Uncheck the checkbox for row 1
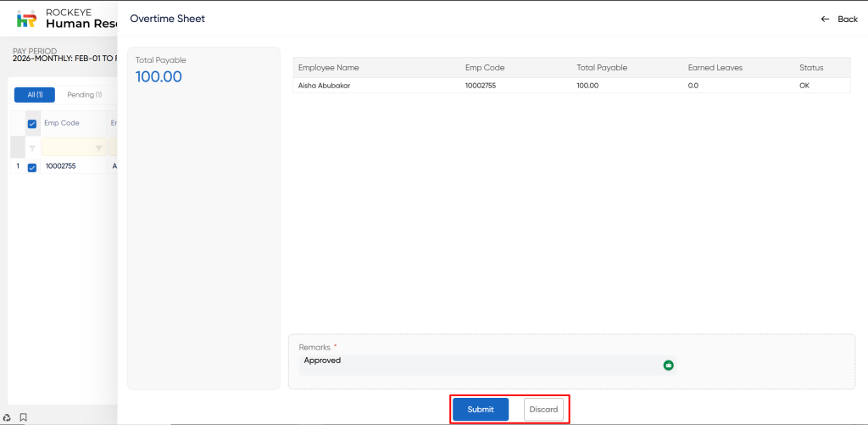 tap(32, 167)
